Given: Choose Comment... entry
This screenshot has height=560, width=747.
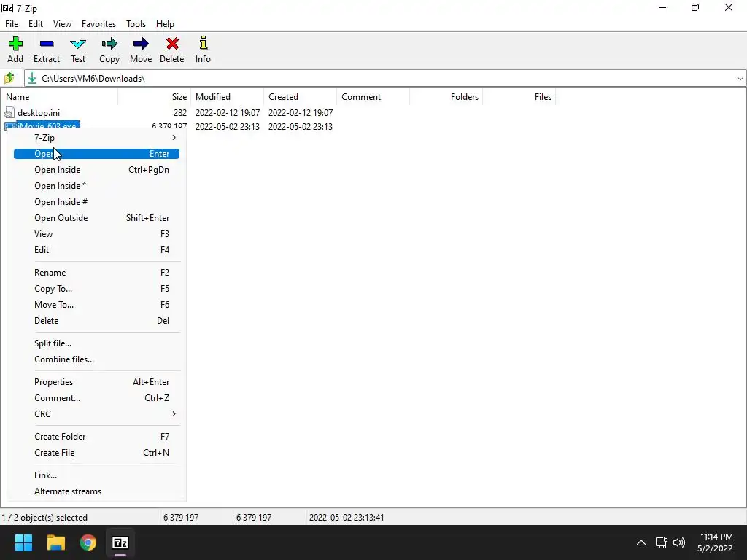Looking at the screenshot, I should click(97, 398).
